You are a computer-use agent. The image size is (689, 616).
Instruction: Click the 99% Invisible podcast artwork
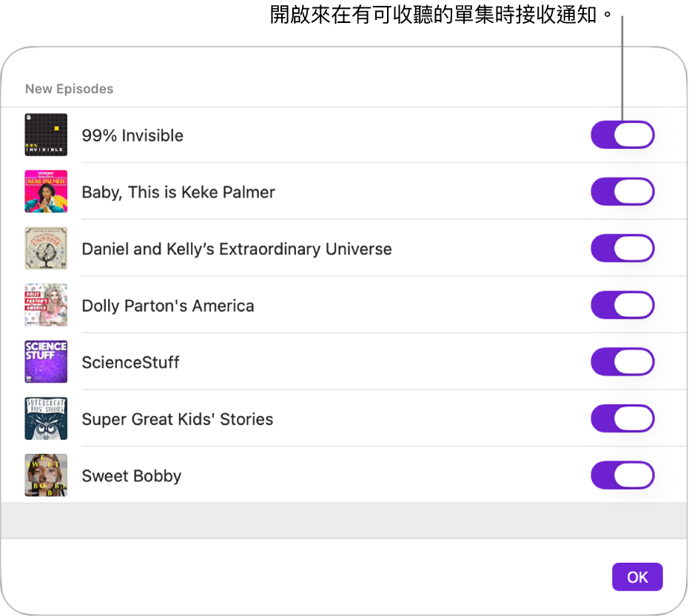[46, 135]
